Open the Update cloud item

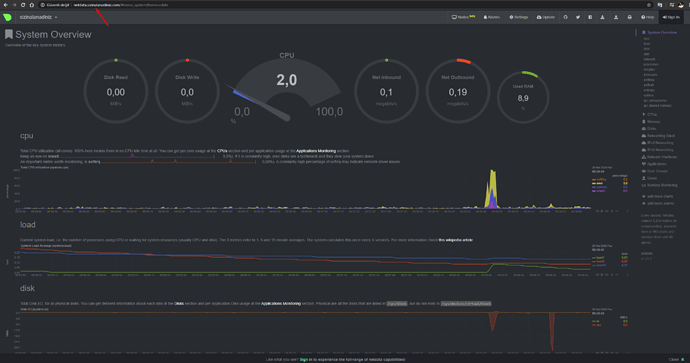(x=546, y=17)
